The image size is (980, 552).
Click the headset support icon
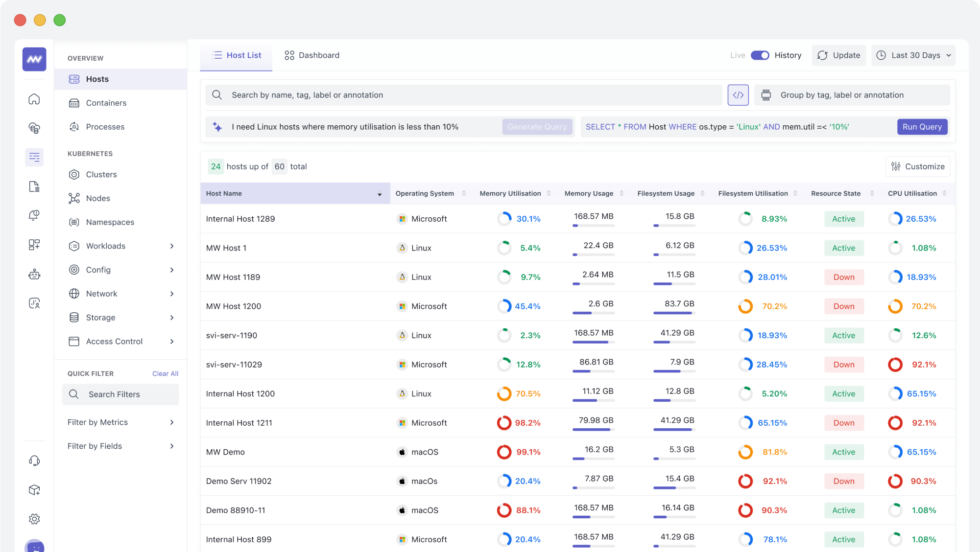point(34,460)
